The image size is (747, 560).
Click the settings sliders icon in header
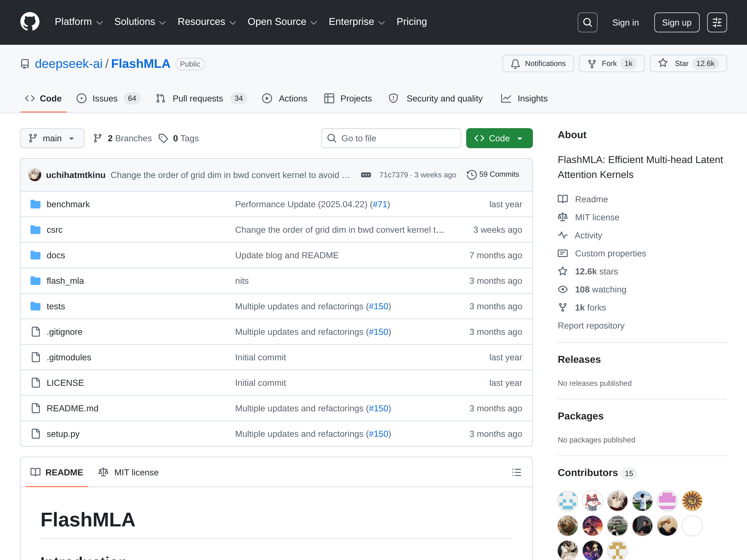point(716,22)
